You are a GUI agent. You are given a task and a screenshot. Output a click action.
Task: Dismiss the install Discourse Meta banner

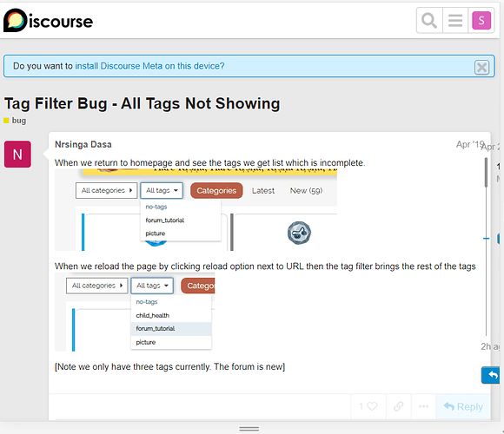click(x=481, y=68)
